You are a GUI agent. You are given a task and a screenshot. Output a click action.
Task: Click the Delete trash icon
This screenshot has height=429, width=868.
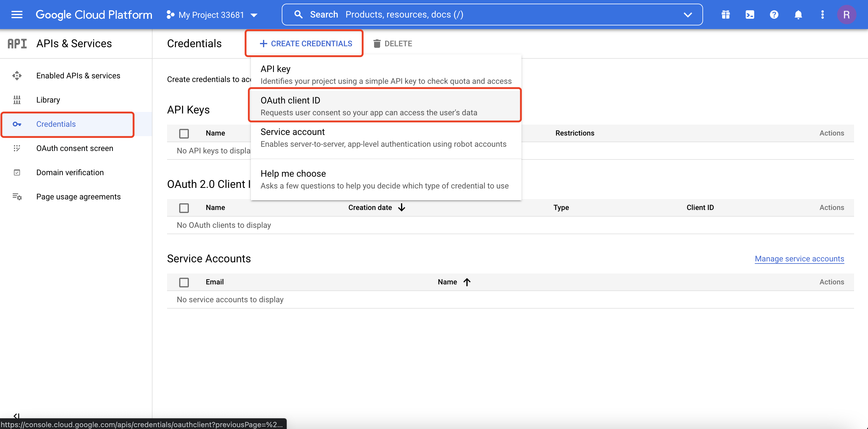click(377, 44)
